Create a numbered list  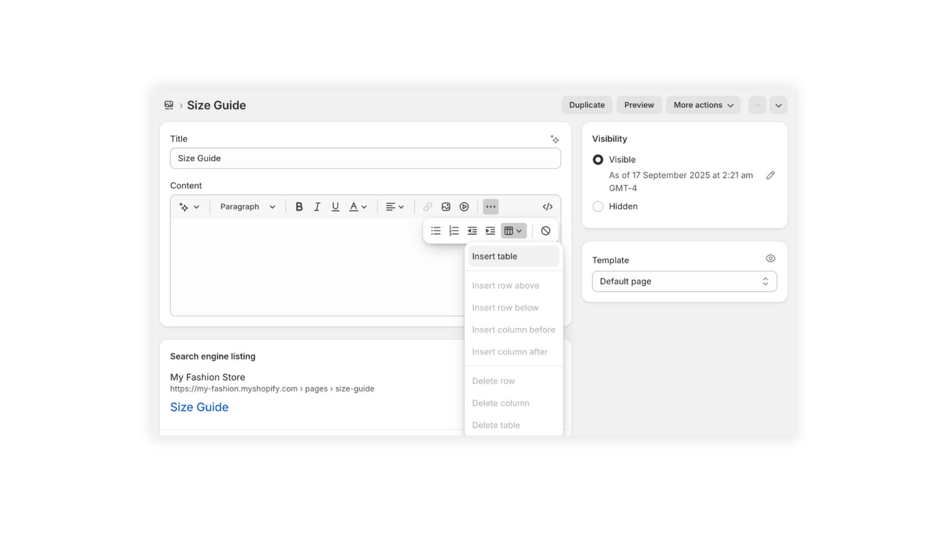pos(454,230)
